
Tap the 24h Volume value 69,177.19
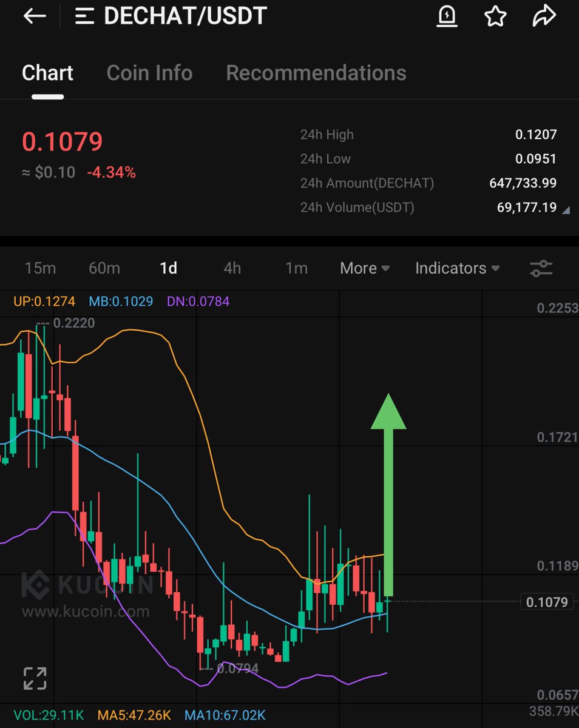pos(527,207)
